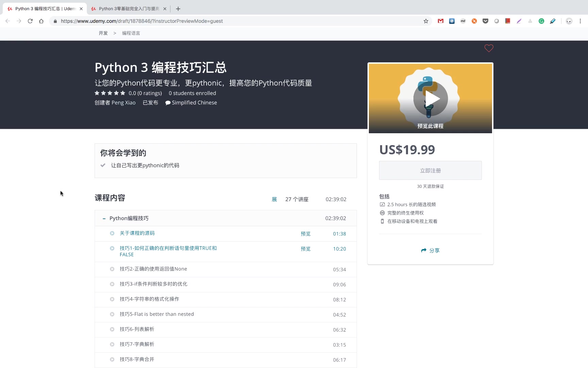Open Chrome's three-dot menu
The height and width of the screenshot is (368, 588).
click(x=580, y=21)
